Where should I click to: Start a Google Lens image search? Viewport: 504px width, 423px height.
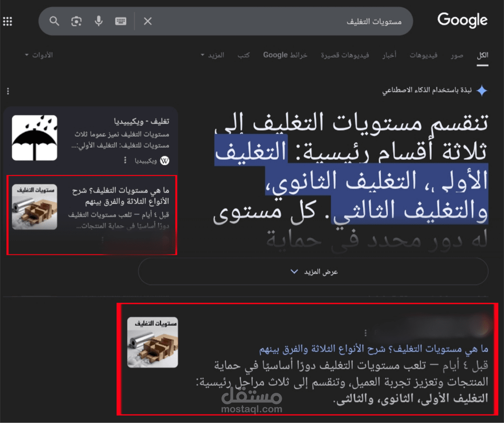pos(76,21)
